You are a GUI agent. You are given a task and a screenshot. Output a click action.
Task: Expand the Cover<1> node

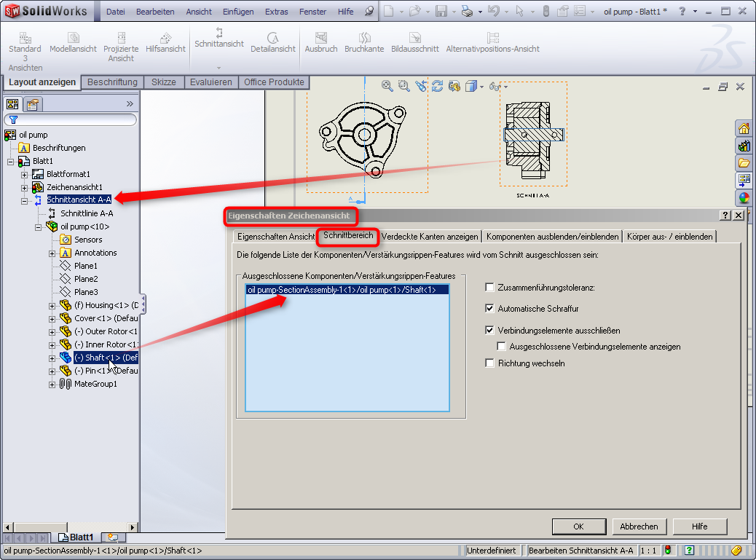[52, 319]
